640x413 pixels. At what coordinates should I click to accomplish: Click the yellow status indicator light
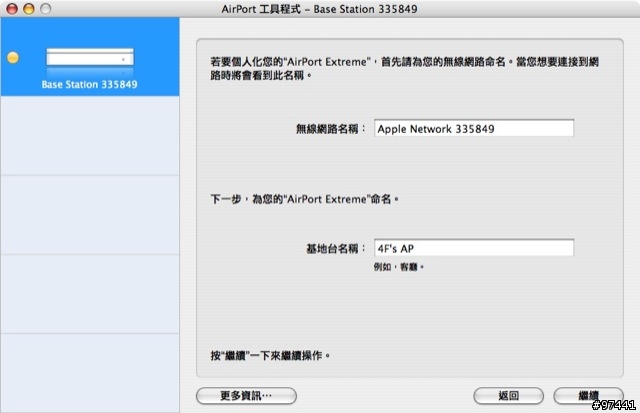tap(13, 58)
